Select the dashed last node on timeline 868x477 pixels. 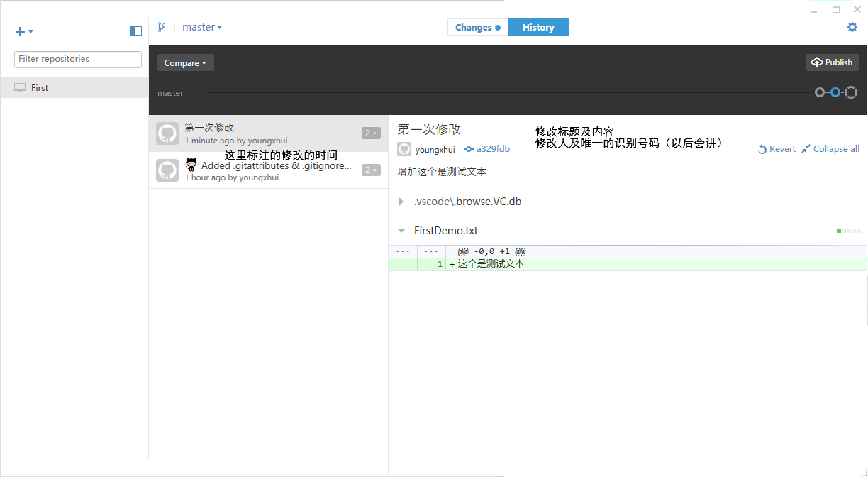[x=851, y=92]
